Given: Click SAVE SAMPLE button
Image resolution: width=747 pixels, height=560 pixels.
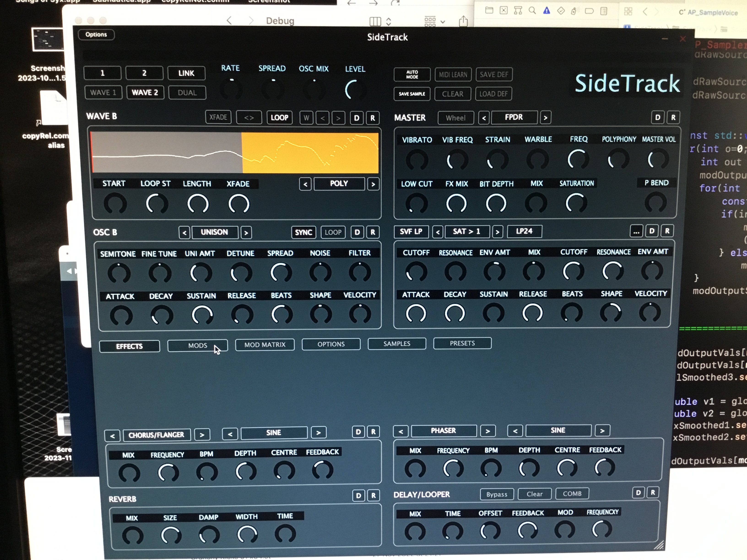Looking at the screenshot, I should pos(412,94).
